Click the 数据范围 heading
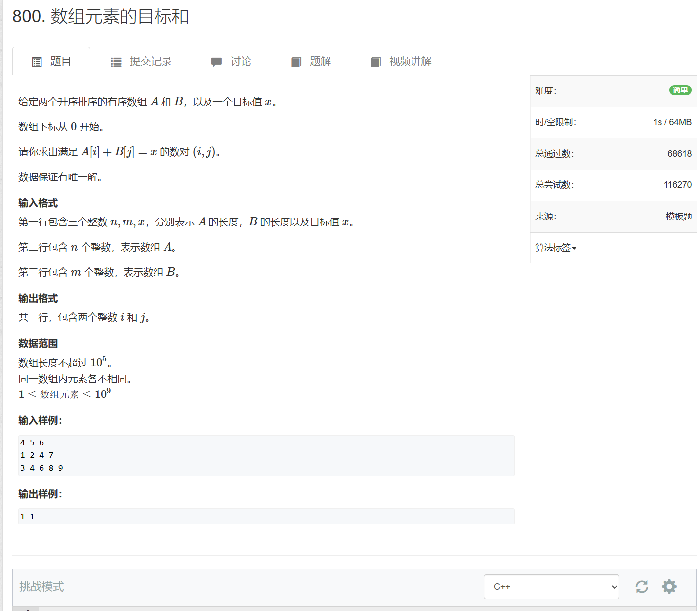Screen dimensions: 700x611 pos(38,344)
